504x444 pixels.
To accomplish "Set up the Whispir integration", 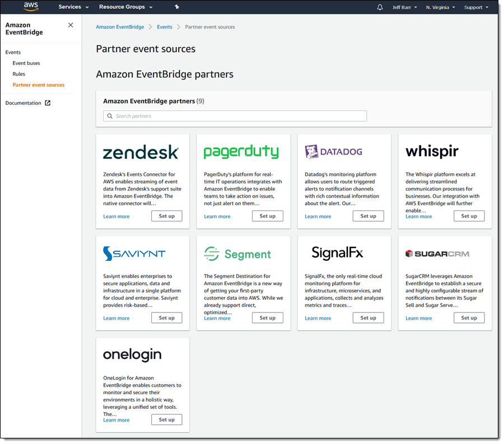I will (469, 216).
